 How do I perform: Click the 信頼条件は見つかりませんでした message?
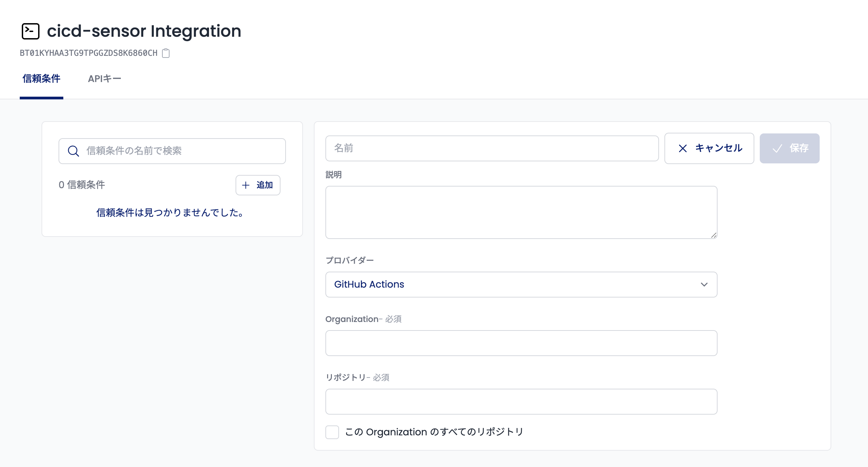tap(170, 213)
